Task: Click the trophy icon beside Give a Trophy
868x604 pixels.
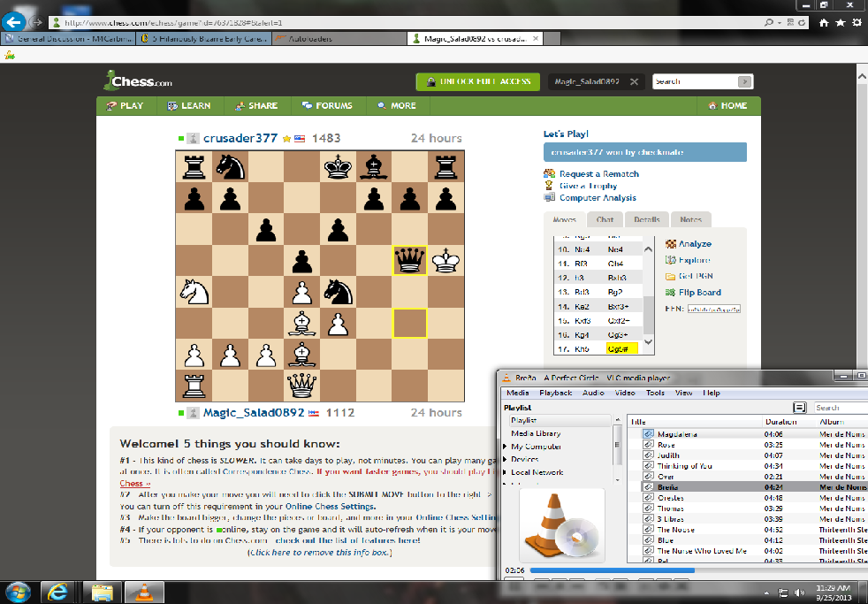Action: point(550,187)
